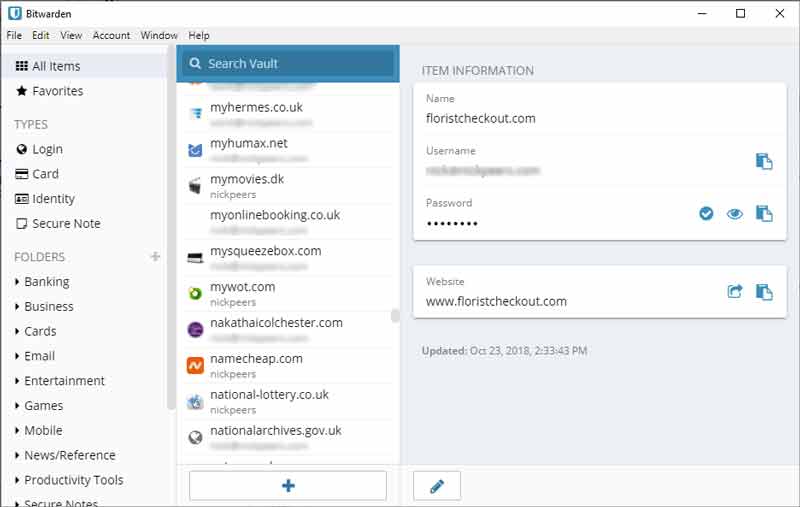The height and width of the screenshot is (507, 800).
Task: Open the Account menu
Action: pyautogui.click(x=111, y=35)
